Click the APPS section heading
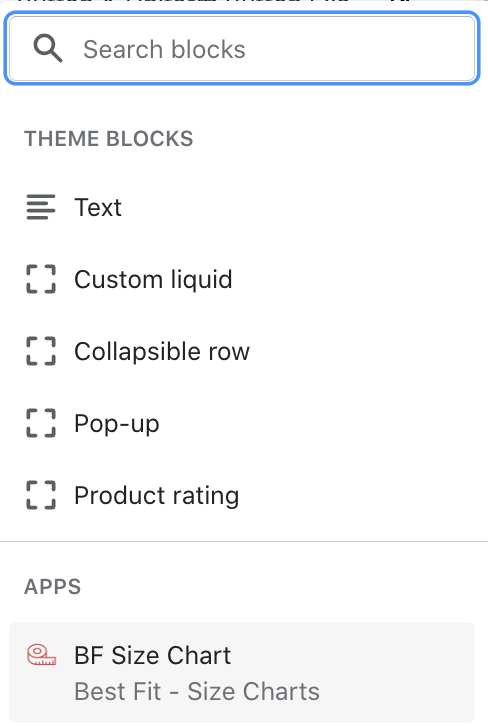The width and height of the screenshot is (488, 726). [x=52, y=587]
